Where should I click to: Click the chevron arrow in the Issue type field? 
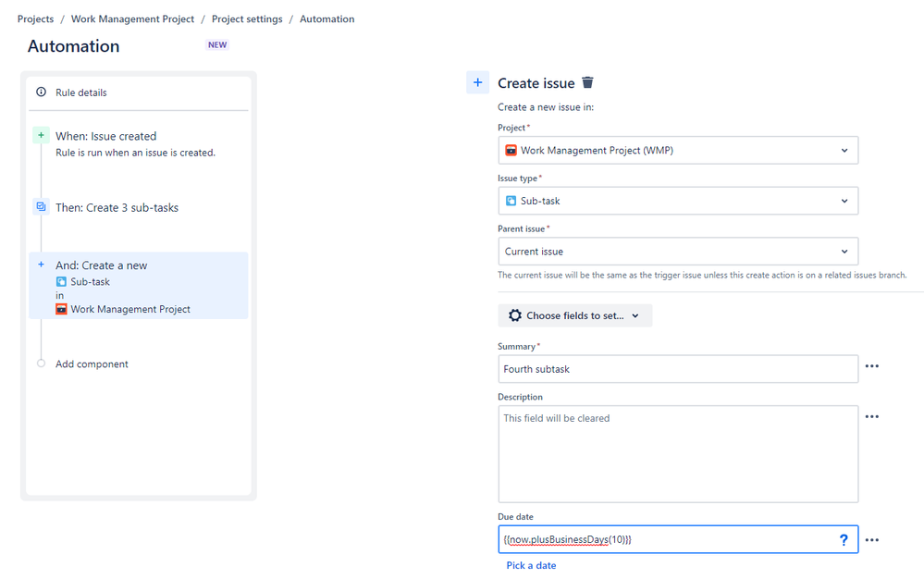click(844, 201)
